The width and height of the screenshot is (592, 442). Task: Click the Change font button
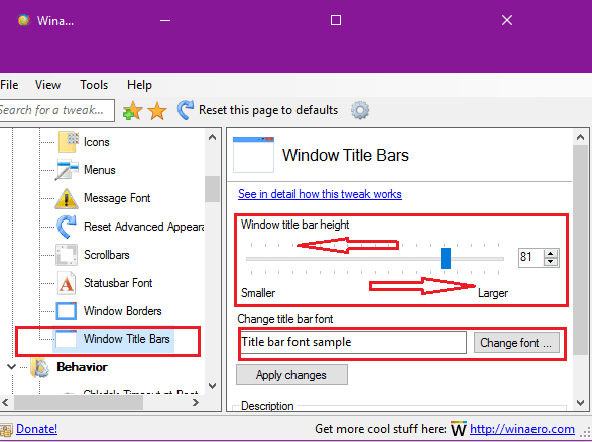(x=516, y=343)
